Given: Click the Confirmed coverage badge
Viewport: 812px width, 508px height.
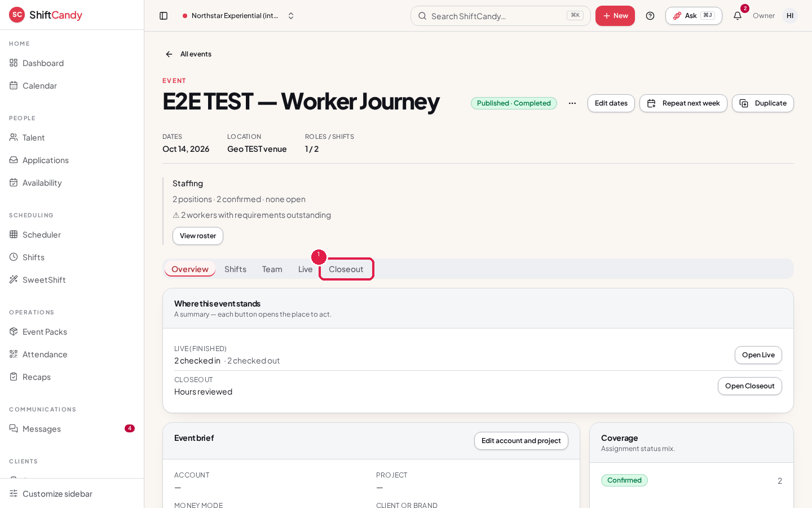Looking at the screenshot, I should coord(624,480).
